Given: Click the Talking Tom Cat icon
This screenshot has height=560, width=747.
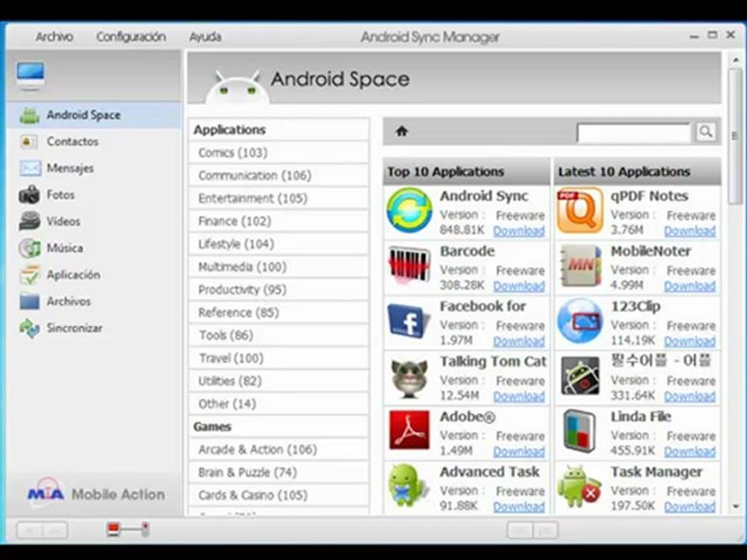Looking at the screenshot, I should (409, 377).
